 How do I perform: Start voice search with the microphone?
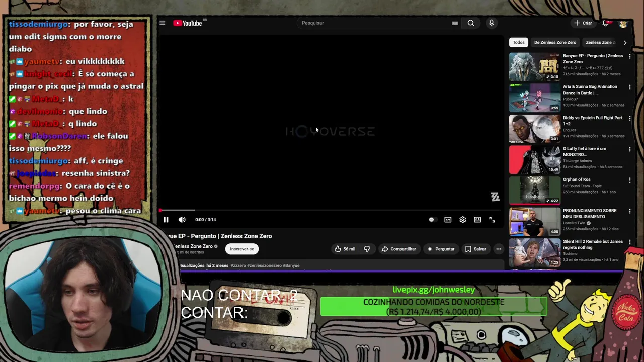pos(492,23)
